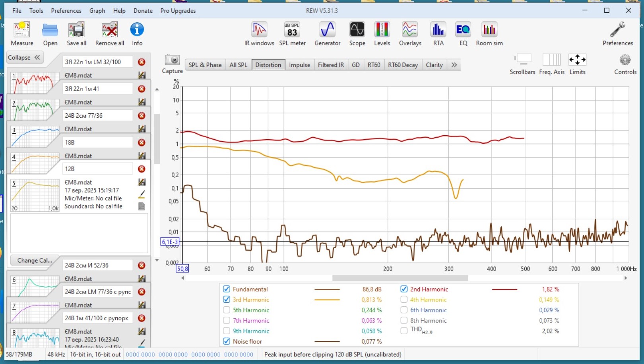Disable the Noise floor trace
Screen dimensions: 644x364
[x=227, y=341]
